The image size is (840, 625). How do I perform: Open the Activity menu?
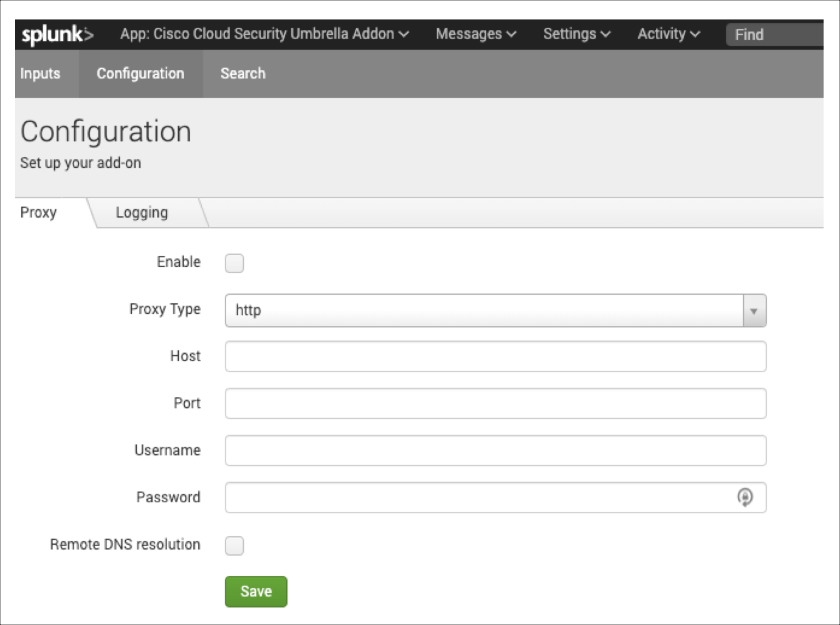coord(663,34)
